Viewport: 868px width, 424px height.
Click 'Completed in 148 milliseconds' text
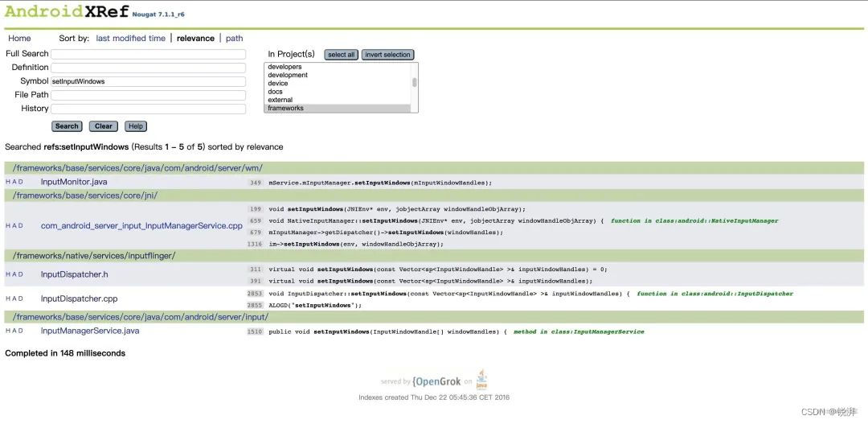65,353
